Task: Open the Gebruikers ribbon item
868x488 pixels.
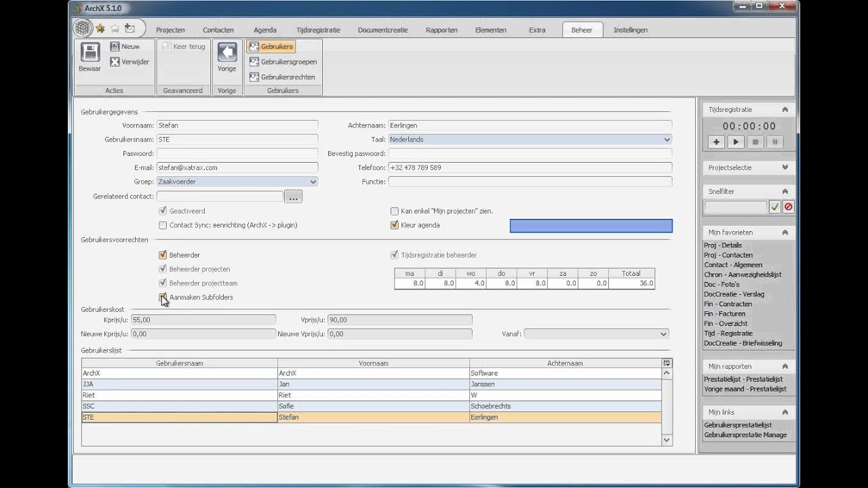Action: (x=271, y=47)
